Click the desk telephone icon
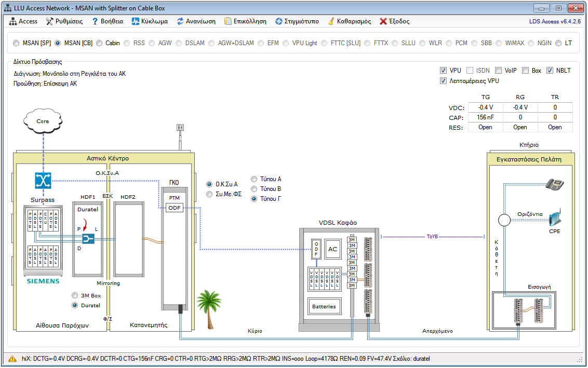Viewport: 588px width, 368px height. (x=555, y=184)
